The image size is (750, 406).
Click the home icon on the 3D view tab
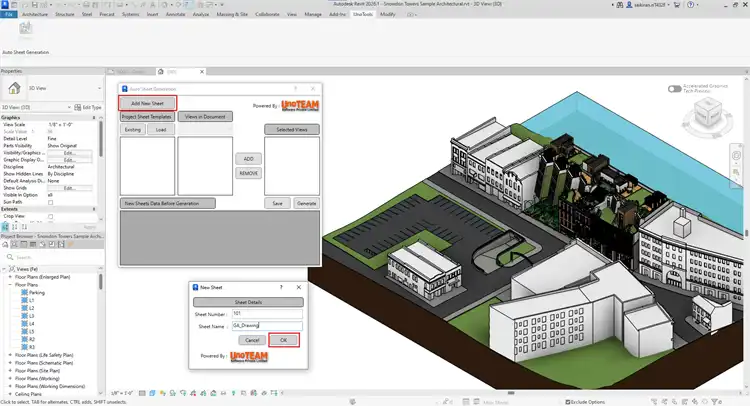click(161, 71)
